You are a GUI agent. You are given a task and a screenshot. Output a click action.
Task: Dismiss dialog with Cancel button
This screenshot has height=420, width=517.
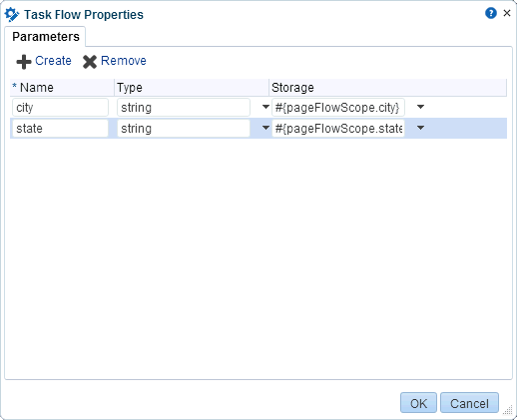tap(469, 403)
